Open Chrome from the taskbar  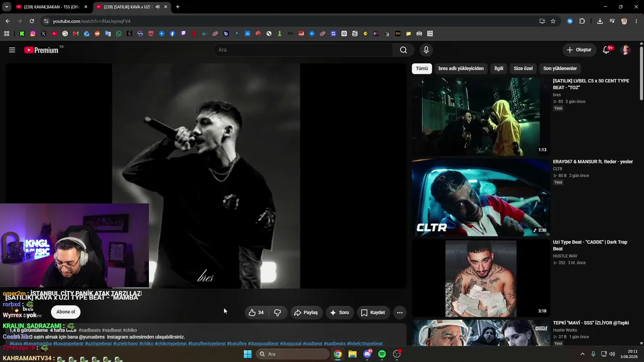[338, 354]
